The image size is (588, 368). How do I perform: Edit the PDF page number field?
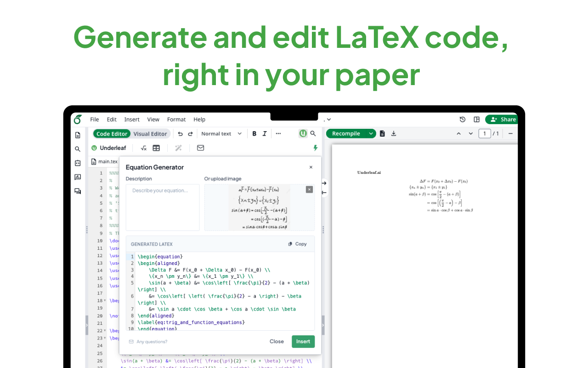tap(485, 133)
